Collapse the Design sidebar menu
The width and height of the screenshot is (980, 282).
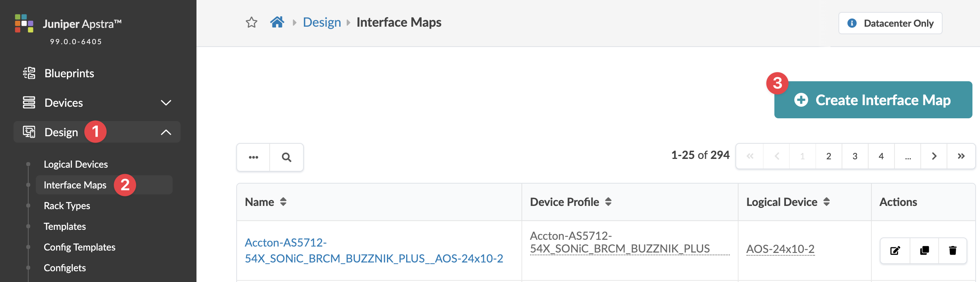click(166, 132)
